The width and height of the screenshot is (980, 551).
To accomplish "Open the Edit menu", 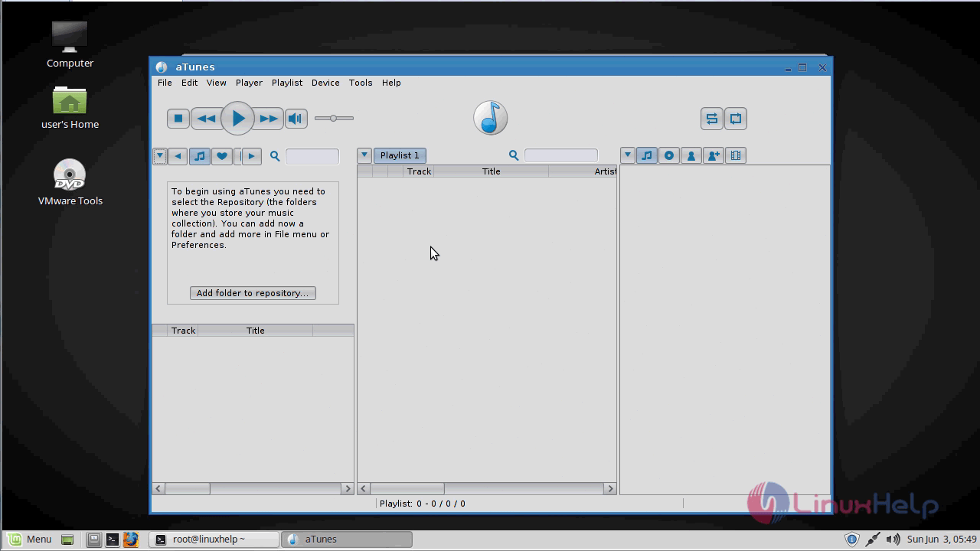I will tap(189, 83).
